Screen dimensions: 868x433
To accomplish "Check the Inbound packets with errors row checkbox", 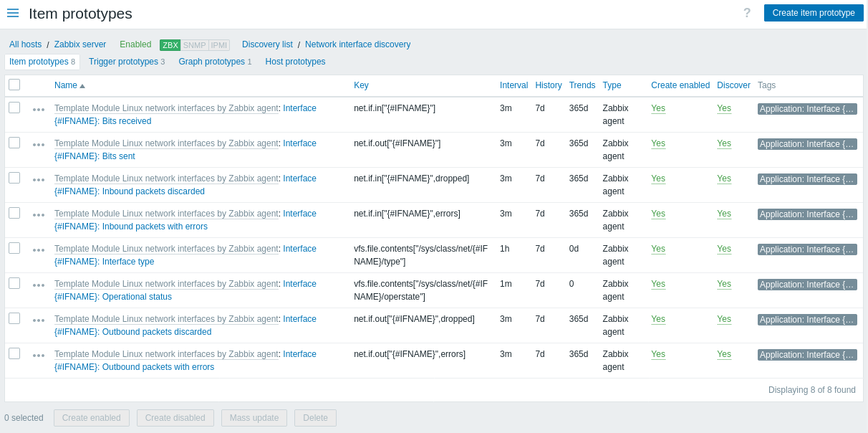I will 14,213.
